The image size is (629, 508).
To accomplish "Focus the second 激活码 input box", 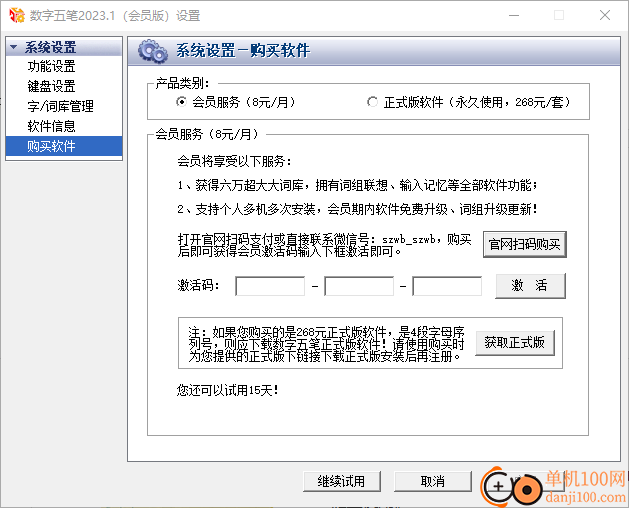I will [x=359, y=286].
